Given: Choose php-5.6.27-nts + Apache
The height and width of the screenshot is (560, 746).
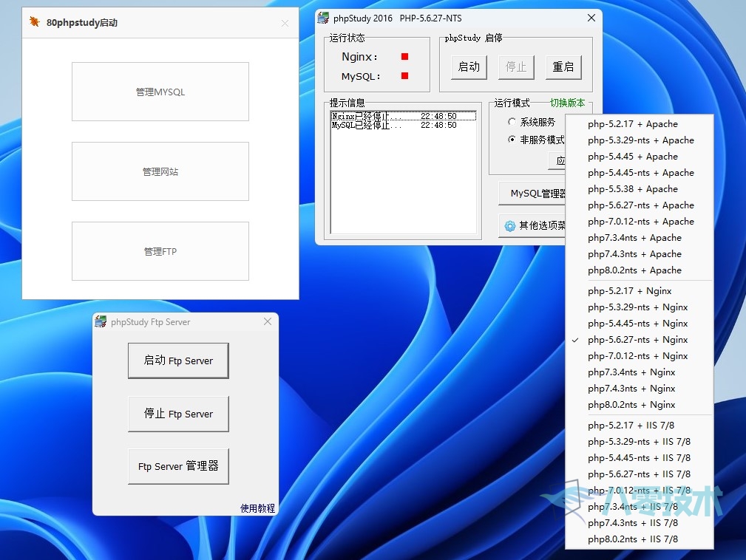Looking at the screenshot, I should [x=640, y=205].
